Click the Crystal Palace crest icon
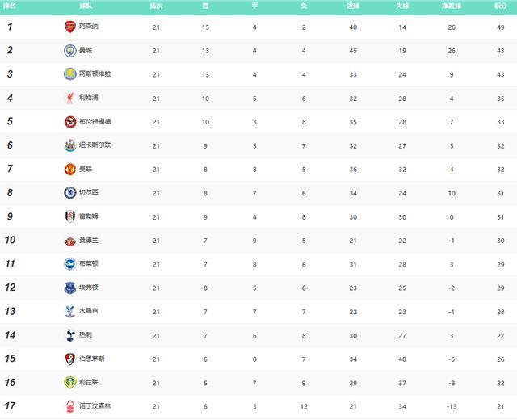Screen dimensions: 517x420 pyautogui.click(x=69, y=311)
